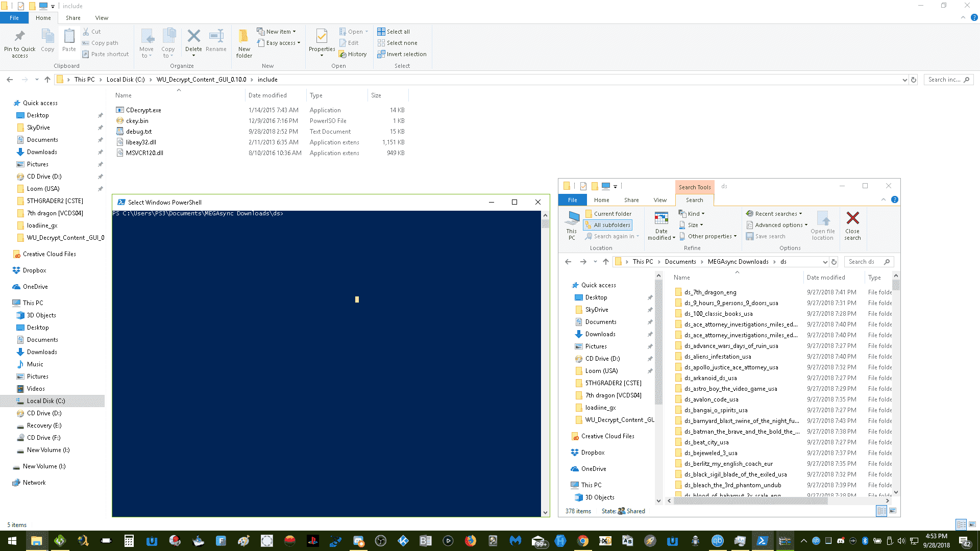Click Select all in the ribbon
Image resolution: width=980 pixels, height=551 pixels.
point(394,32)
